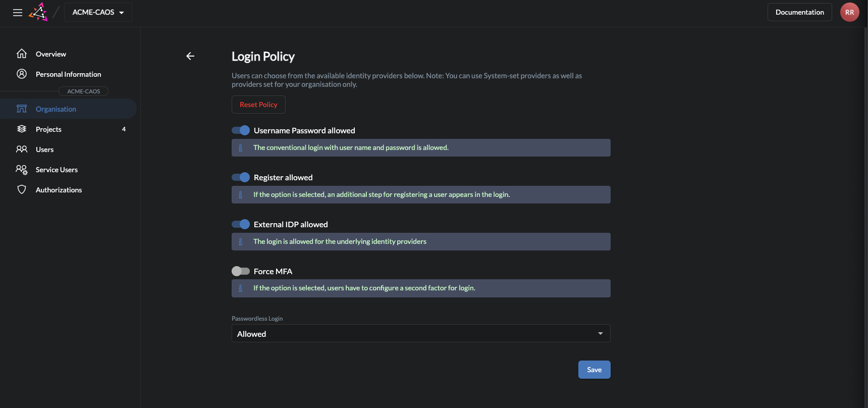Open the Users sidebar item

(x=44, y=149)
